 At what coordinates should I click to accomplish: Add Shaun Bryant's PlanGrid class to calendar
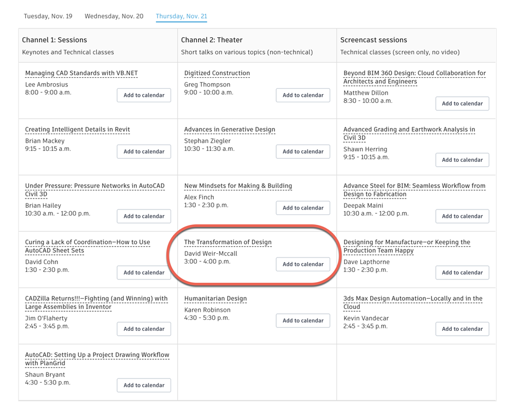click(x=144, y=385)
